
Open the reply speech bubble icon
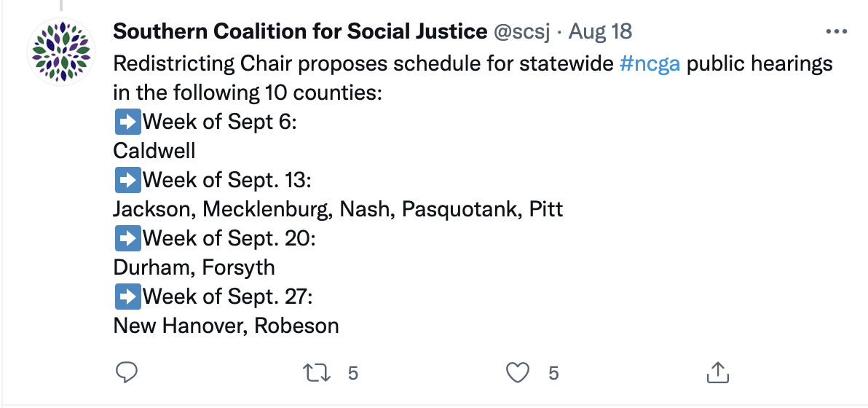click(x=126, y=372)
